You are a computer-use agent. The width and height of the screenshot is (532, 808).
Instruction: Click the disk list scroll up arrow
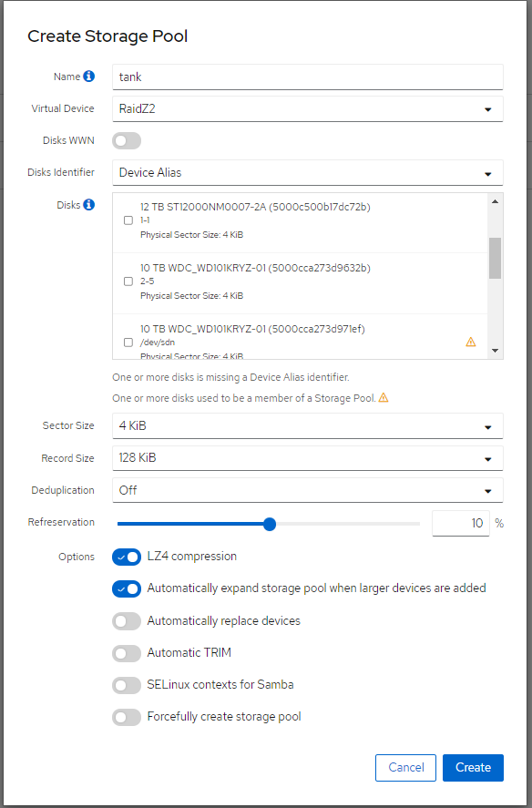click(x=495, y=201)
